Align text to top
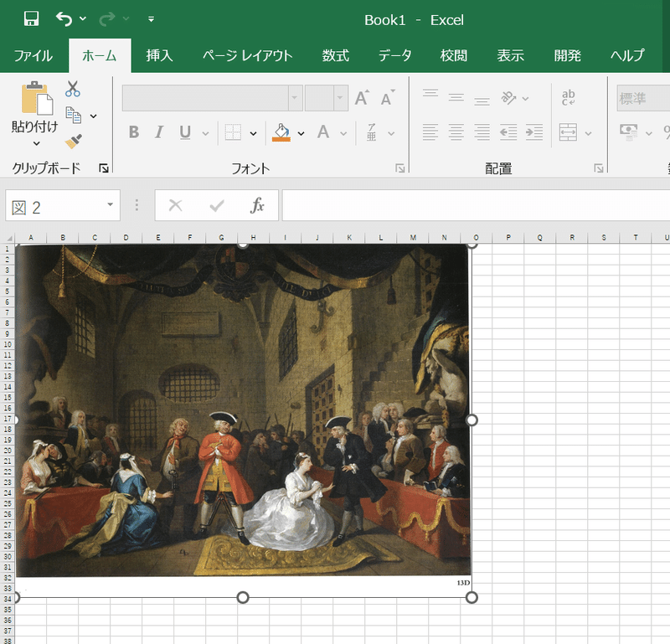Image resolution: width=670 pixels, height=644 pixels. [x=430, y=94]
